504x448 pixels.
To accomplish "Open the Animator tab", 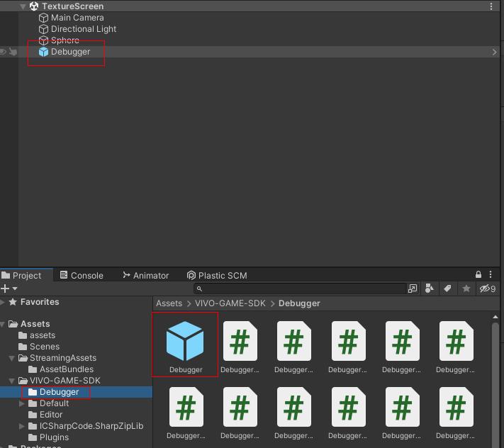I will coord(145,276).
